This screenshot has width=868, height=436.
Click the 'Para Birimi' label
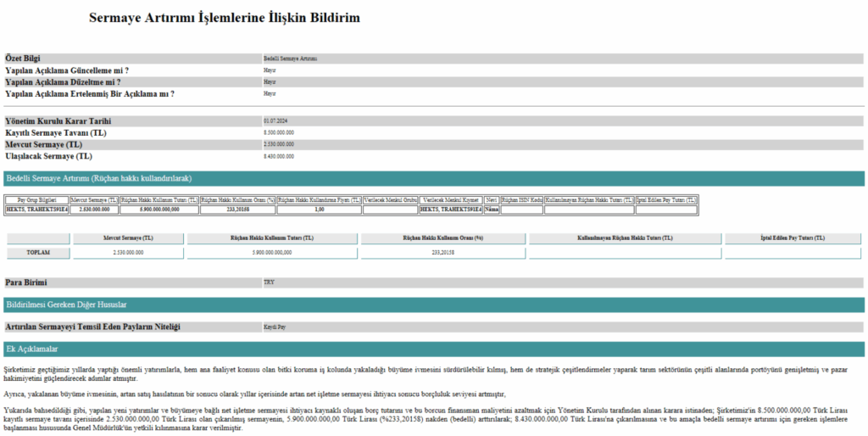point(26,282)
